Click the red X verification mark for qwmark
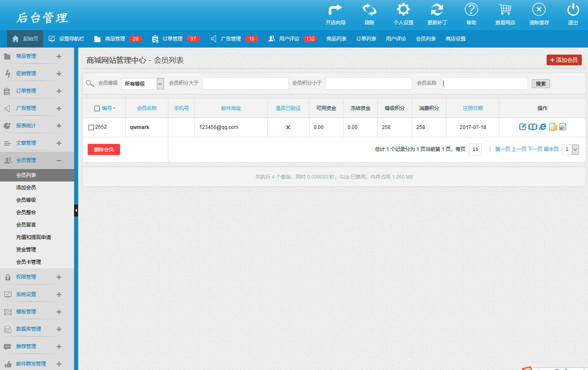Image resolution: width=588 pixels, height=370 pixels. pyautogui.click(x=288, y=127)
